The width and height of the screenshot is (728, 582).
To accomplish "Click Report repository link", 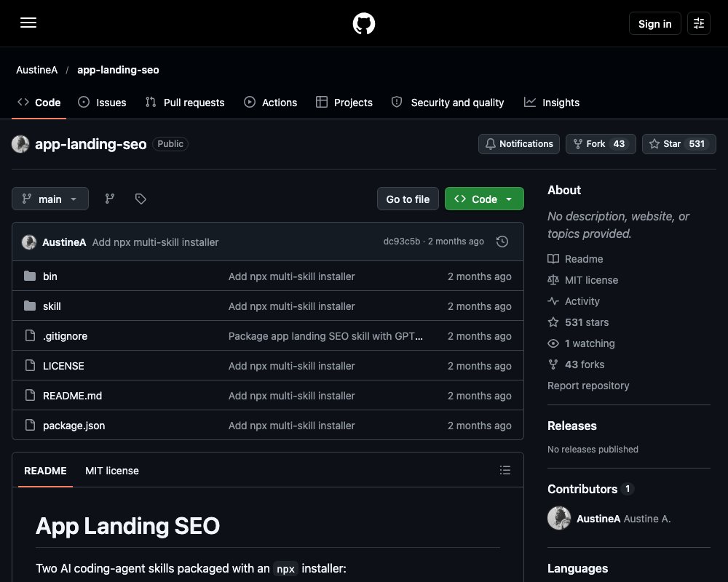I will 588,386.
